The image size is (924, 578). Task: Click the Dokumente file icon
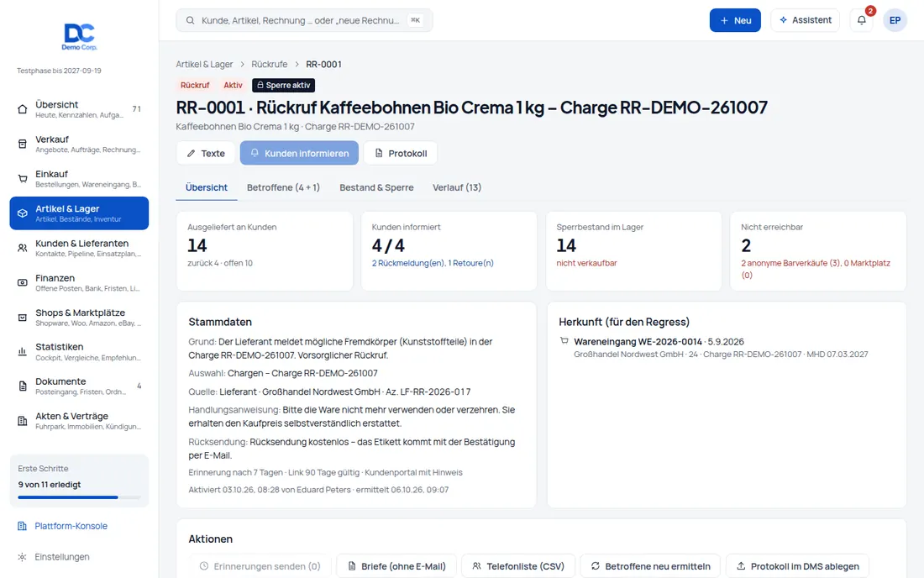23,386
